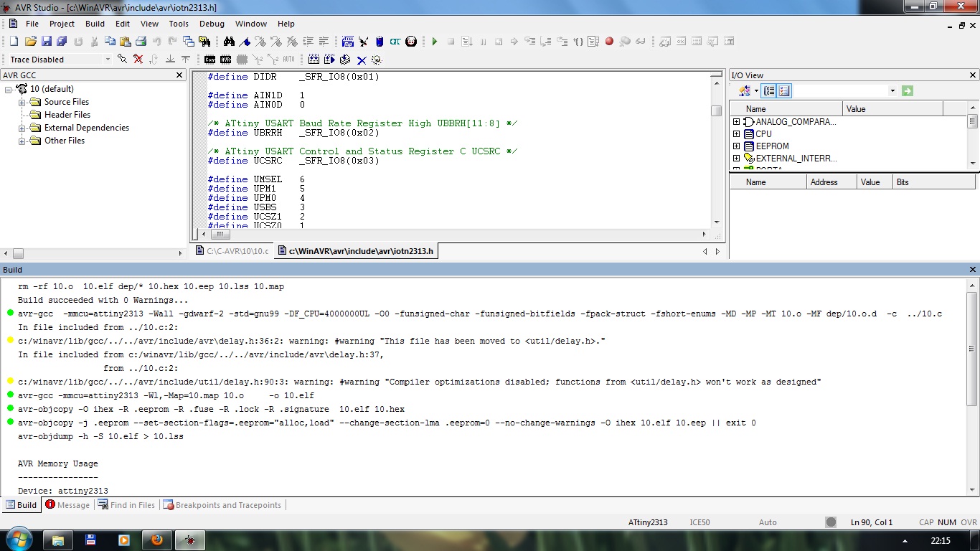Viewport: 980px width, 551px height.
Task: Click the Con connect chip icon
Action: 209,60
